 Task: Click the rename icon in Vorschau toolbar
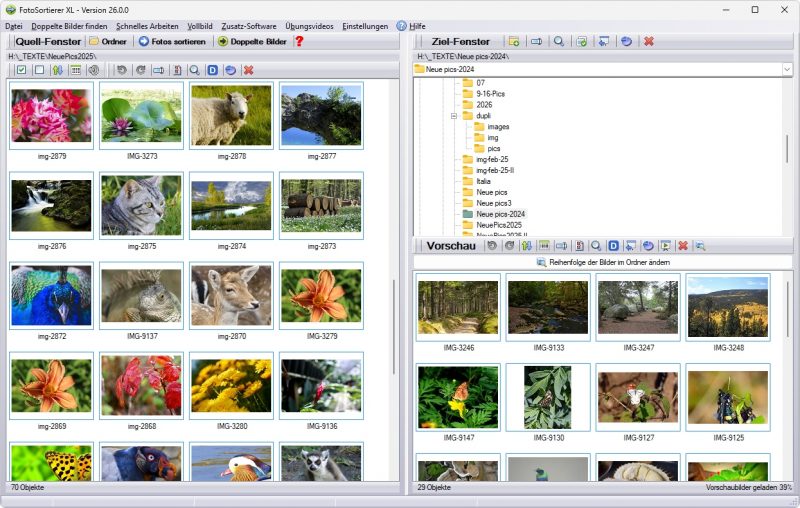562,246
